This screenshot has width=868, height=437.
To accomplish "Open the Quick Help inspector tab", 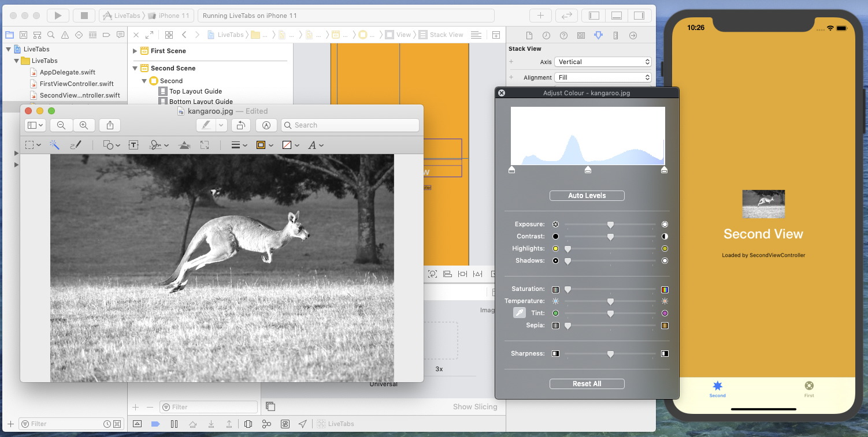I will coord(563,35).
